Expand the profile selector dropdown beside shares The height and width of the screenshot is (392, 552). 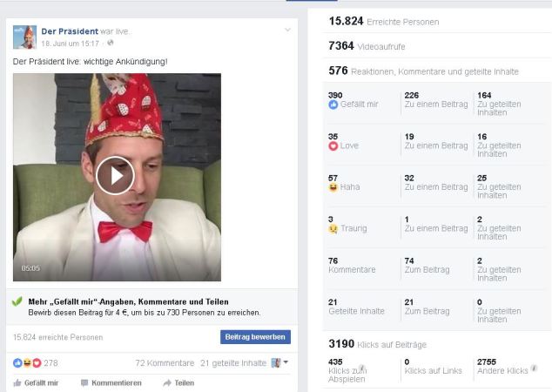279,363
